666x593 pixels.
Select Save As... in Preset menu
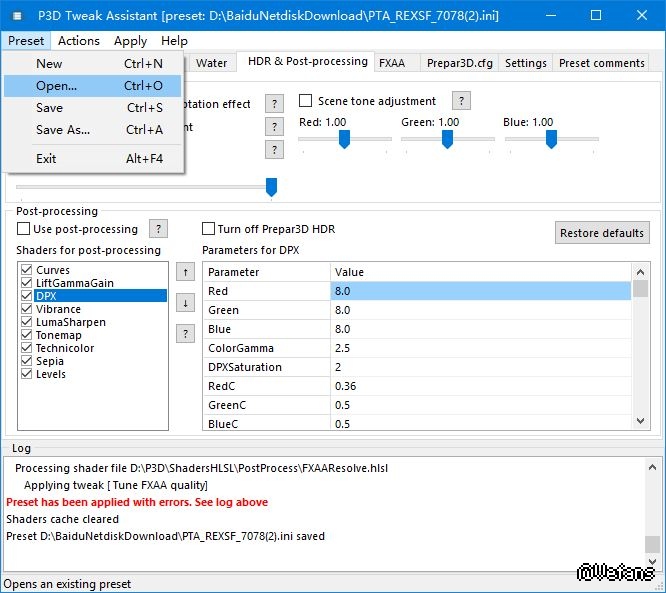[62, 130]
